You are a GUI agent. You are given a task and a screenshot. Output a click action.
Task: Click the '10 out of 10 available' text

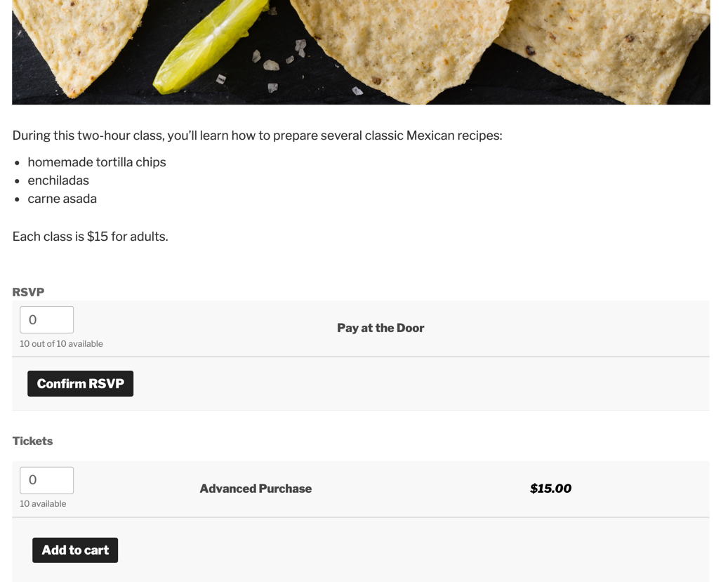coord(61,344)
